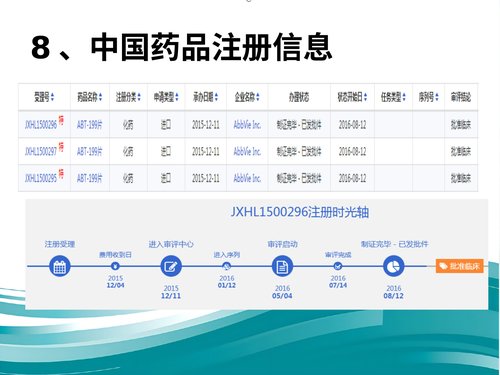Click the 审评启动 timeline label
The width and height of the screenshot is (500, 375).
point(282,244)
